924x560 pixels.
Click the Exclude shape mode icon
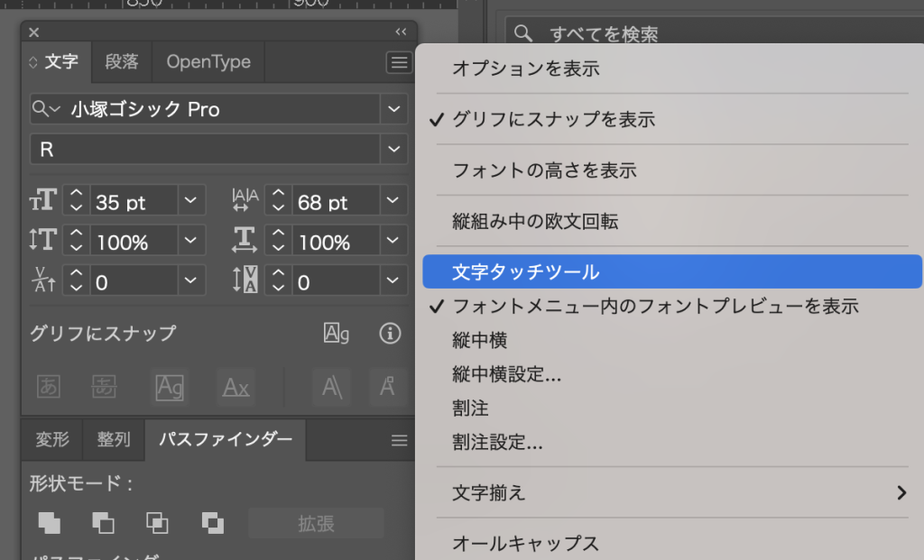pyautogui.click(x=213, y=522)
